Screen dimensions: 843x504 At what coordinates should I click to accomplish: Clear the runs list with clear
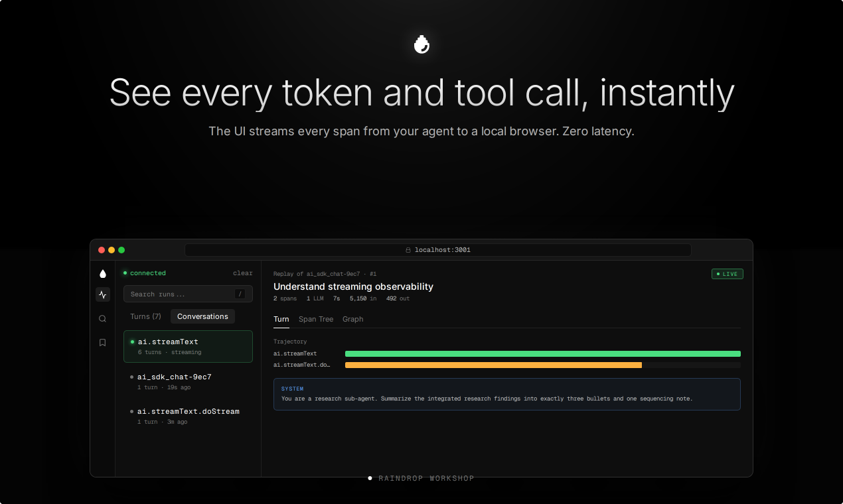click(243, 273)
